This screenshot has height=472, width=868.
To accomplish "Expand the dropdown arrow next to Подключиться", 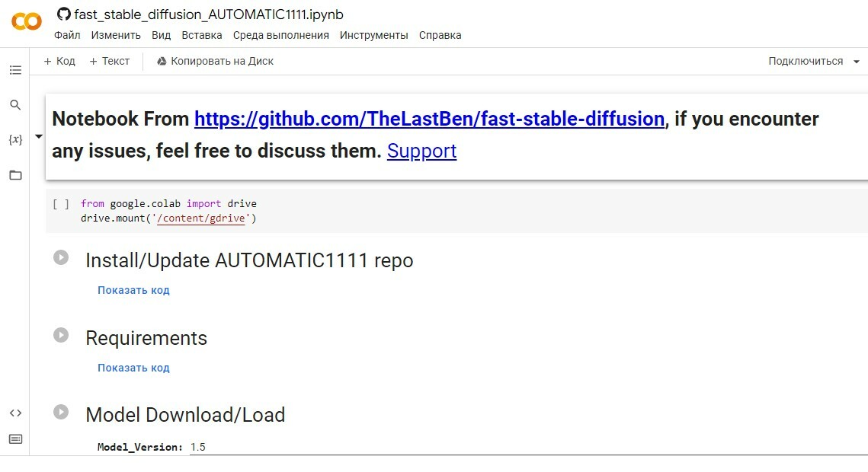I will click(x=857, y=62).
